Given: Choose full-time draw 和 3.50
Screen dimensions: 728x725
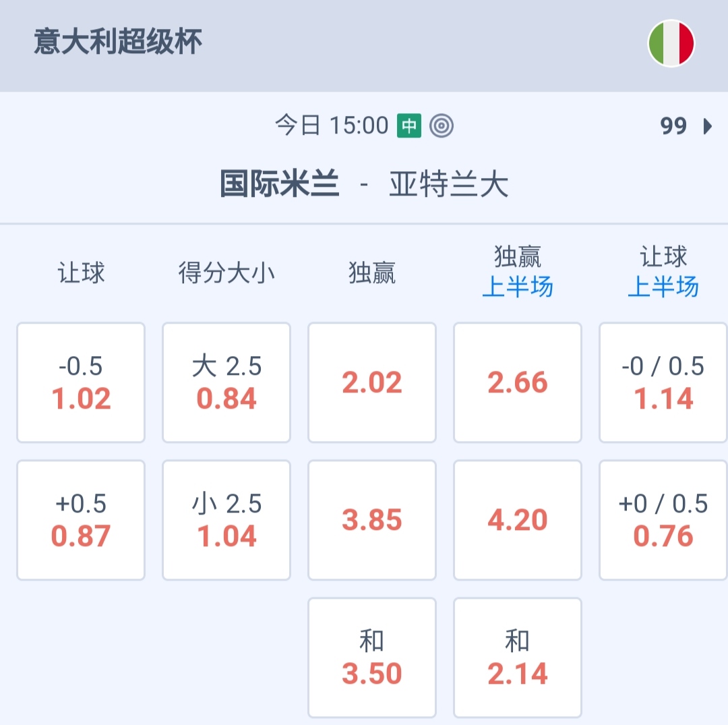Looking at the screenshot, I should (x=372, y=658).
